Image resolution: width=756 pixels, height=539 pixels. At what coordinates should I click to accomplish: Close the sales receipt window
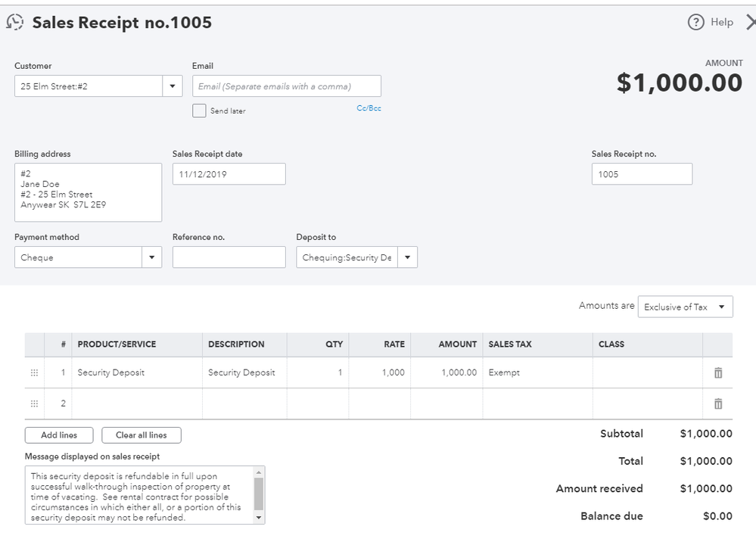coord(750,23)
